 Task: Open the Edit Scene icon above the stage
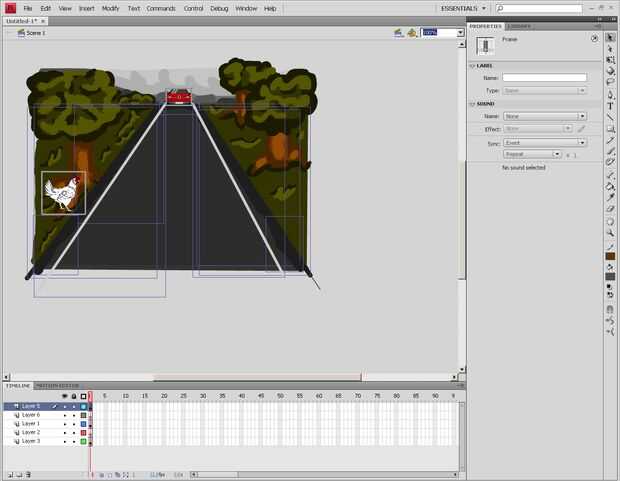pos(399,33)
